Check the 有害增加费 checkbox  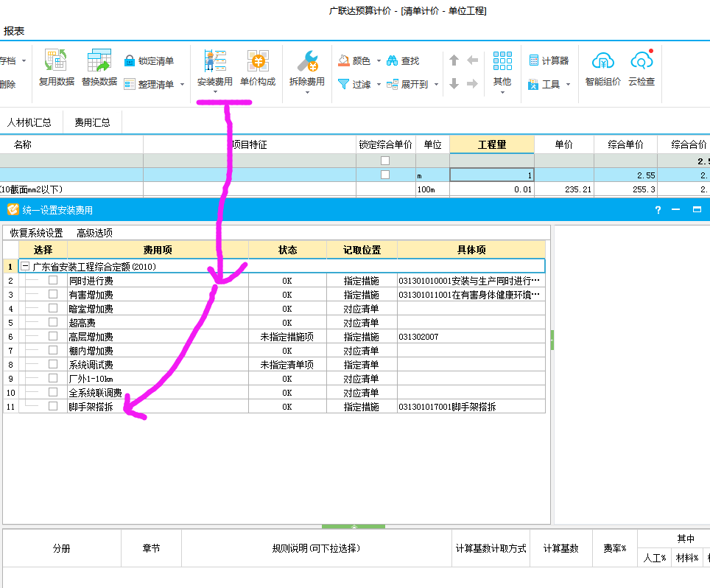[53, 295]
